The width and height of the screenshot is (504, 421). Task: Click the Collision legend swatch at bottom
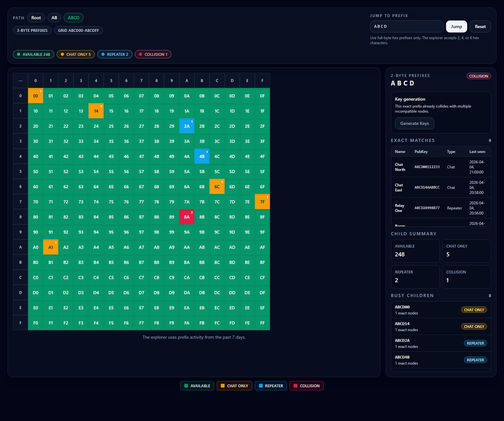click(306, 386)
